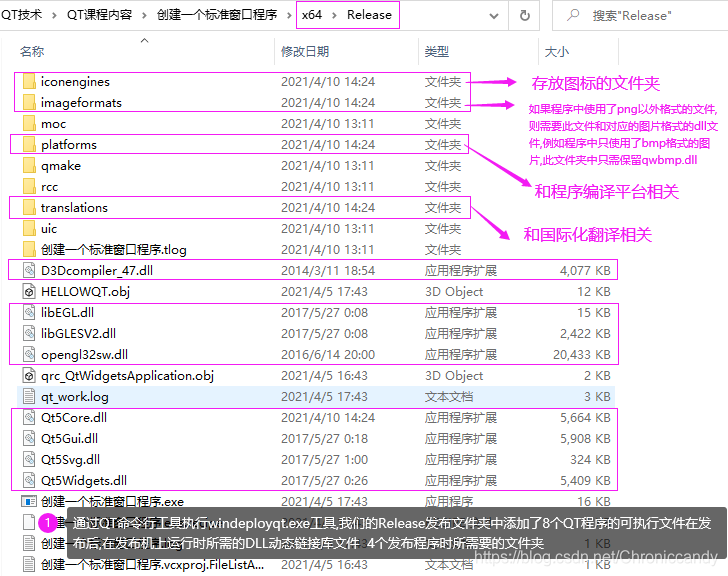Navigate to 创建一个标准窗口程序 breadcrumb
This screenshot has height=576, width=728.
click(217, 15)
